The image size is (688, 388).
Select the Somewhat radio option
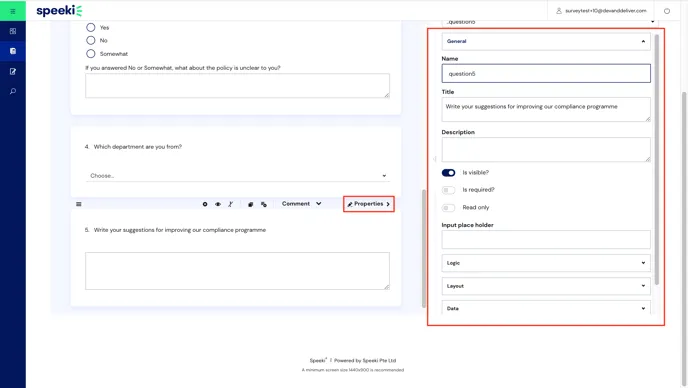(x=90, y=54)
